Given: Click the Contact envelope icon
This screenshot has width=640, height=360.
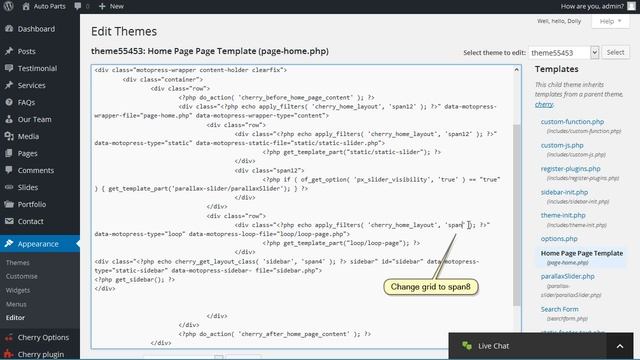Looking at the screenshot, I should (9, 221).
